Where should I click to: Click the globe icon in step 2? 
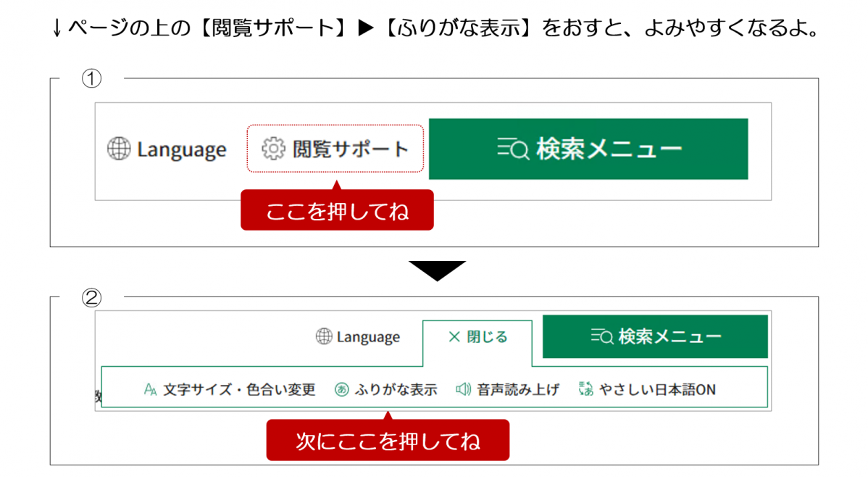click(324, 336)
